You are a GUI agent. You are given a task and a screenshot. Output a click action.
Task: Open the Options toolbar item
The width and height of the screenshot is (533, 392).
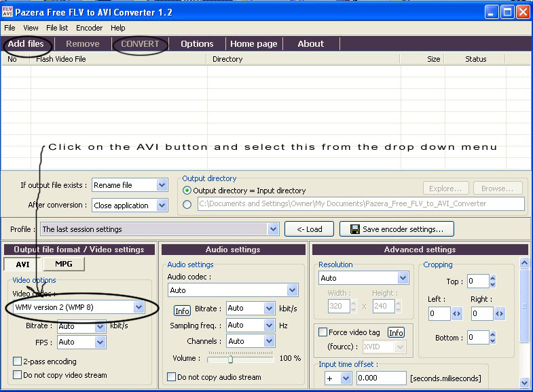click(x=197, y=44)
